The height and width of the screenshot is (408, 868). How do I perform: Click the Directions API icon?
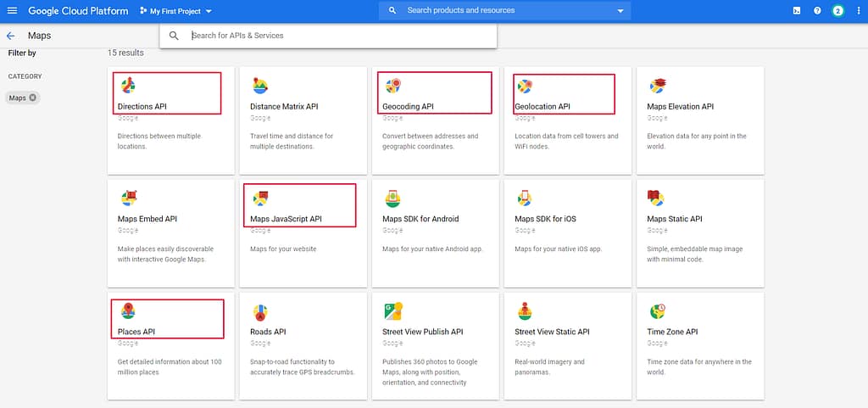tap(127, 85)
